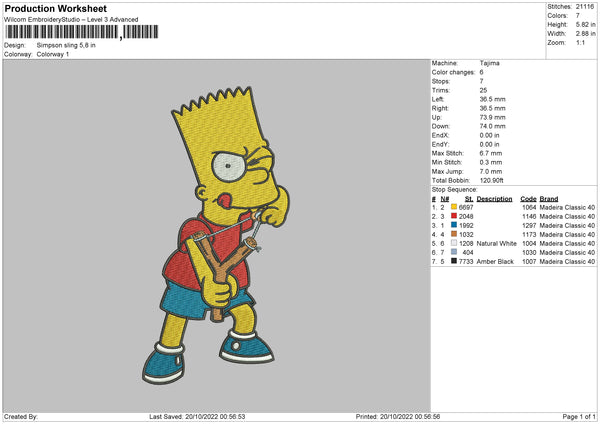This screenshot has height=424, width=600.
Task: Click stitch count 6697 in row 1
Action: 466,207
